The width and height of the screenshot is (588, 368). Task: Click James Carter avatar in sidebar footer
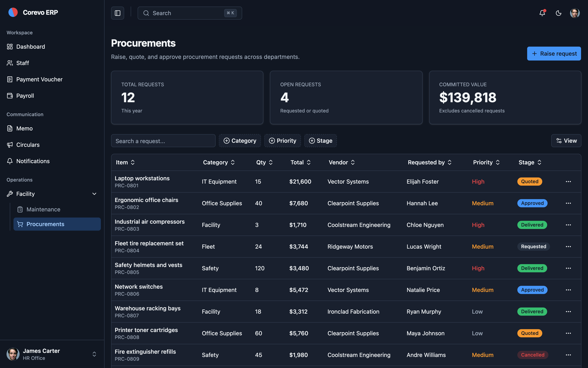pos(13,354)
